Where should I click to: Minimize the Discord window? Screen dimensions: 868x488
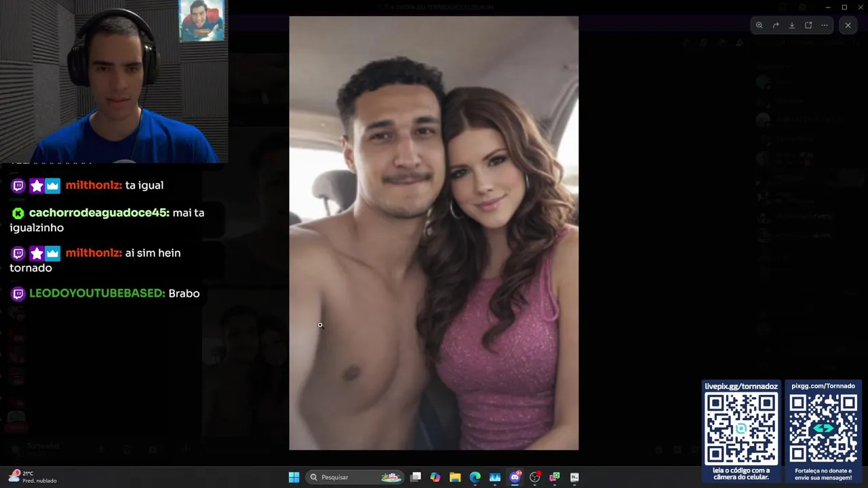828,7
